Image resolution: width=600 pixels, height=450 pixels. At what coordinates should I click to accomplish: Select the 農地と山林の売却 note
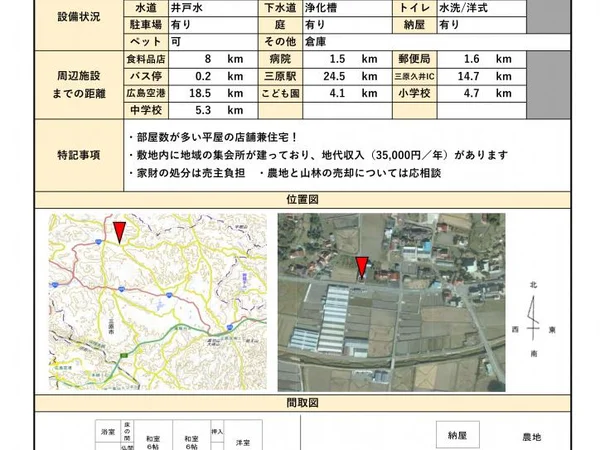click(350, 173)
